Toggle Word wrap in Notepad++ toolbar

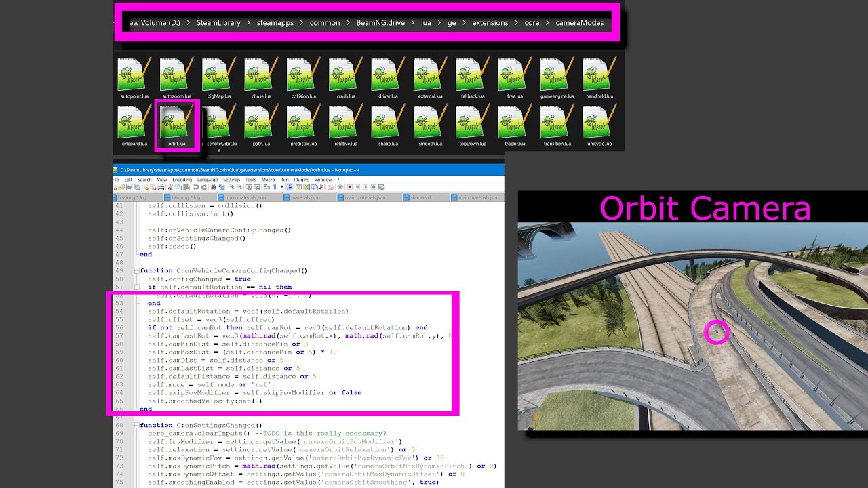(267, 187)
